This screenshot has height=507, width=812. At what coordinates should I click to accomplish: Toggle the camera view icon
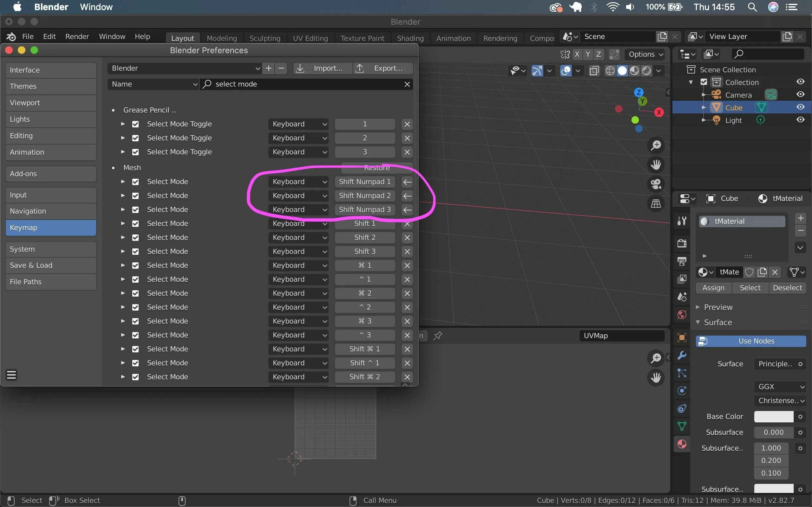(x=656, y=184)
